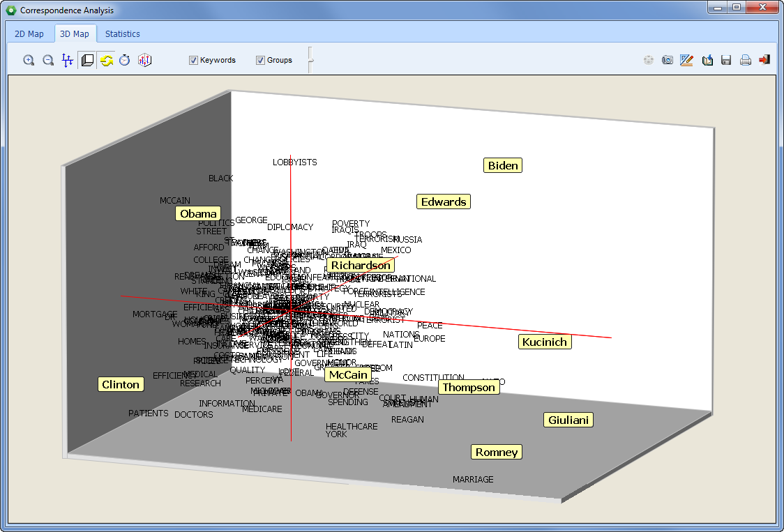Screen dimensions: 784x532
Task: Select the Obama group label
Action: click(198, 214)
